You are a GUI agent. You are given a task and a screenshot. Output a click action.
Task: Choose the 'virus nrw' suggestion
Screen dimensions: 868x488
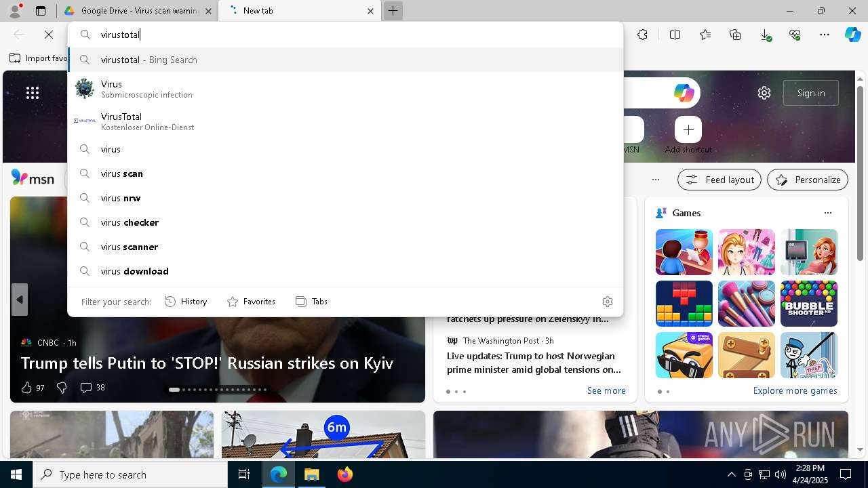click(x=345, y=198)
